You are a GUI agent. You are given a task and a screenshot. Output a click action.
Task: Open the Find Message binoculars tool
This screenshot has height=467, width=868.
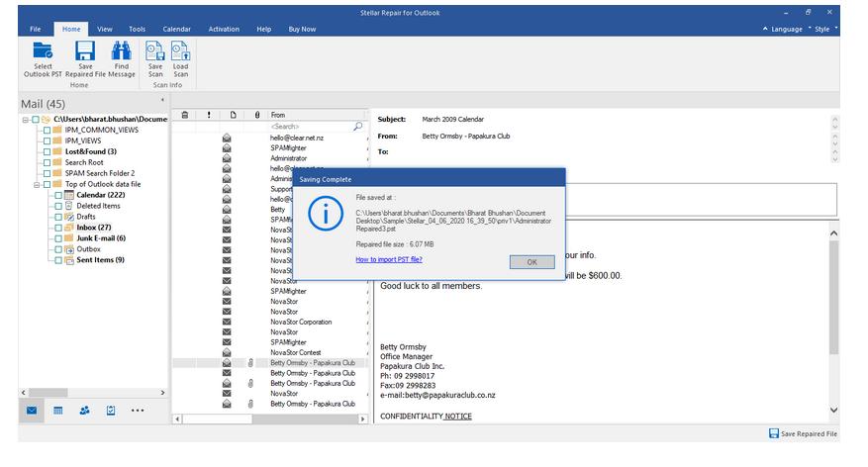coord(121,50)
